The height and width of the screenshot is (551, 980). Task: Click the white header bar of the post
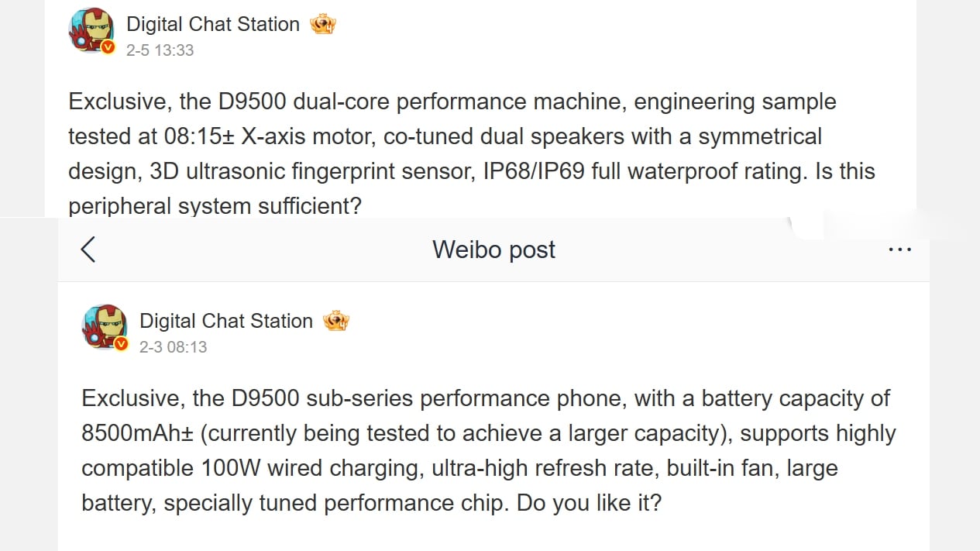(x=493, y=250)
